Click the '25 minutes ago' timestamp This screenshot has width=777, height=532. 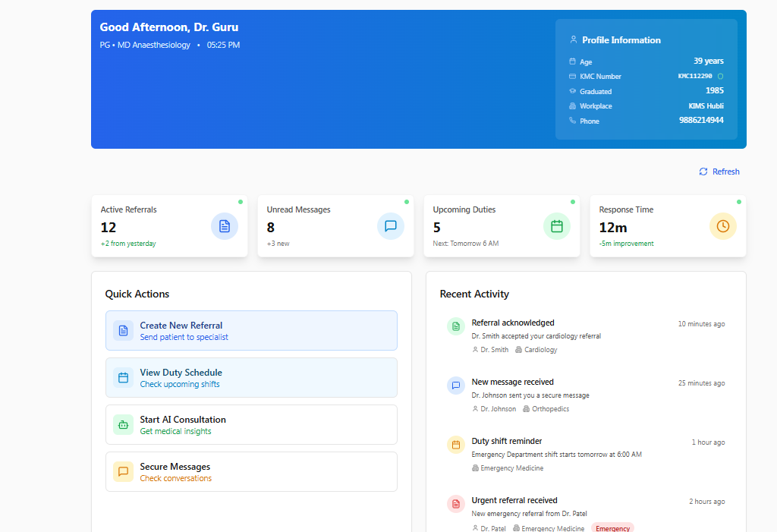(x=701, y=383)
